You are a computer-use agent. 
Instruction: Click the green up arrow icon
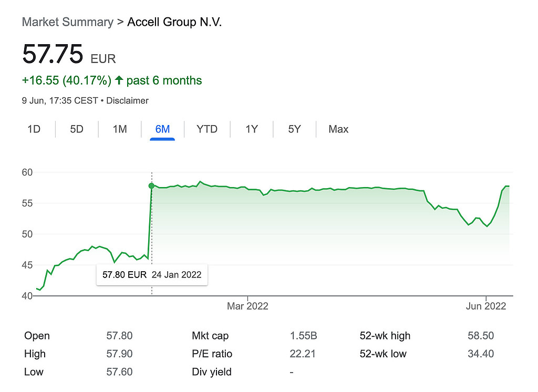pos(119,80)
